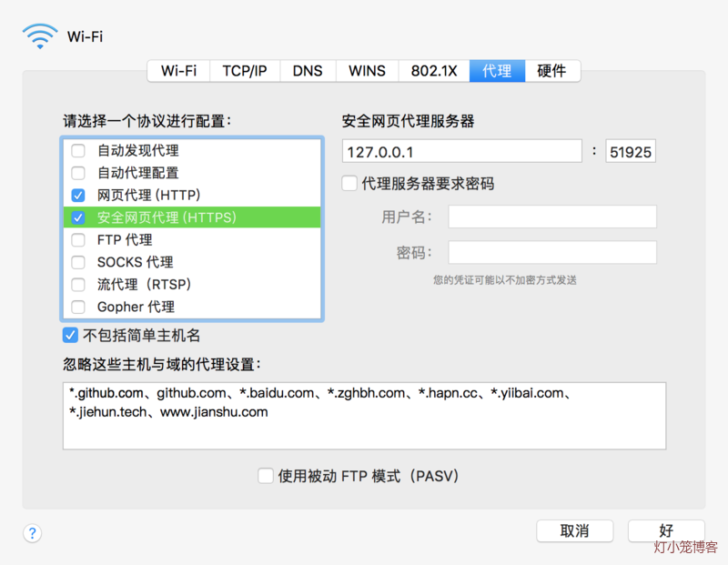Uncheck 网页代理 (HTTP) checkbox
728x565 pixels.
point(78,195)
